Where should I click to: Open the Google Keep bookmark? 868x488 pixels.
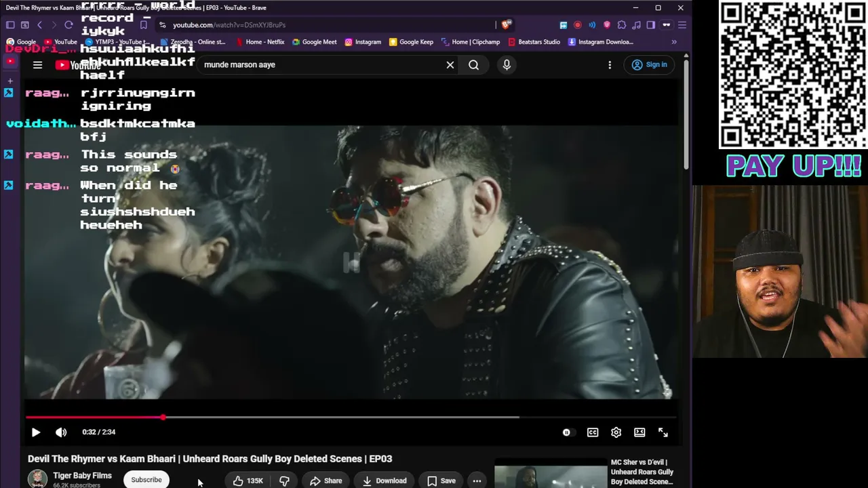click(x=411, y=42)
